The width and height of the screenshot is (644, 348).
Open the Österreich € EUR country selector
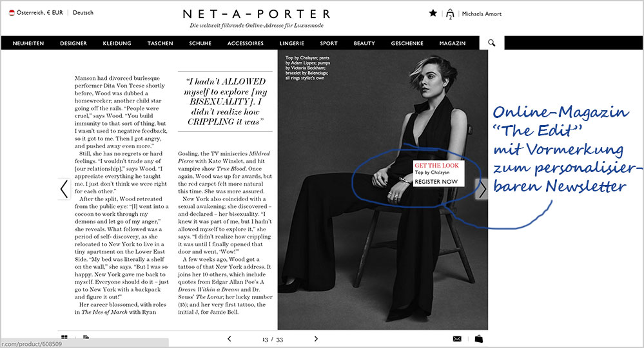[x=36, y=13]
